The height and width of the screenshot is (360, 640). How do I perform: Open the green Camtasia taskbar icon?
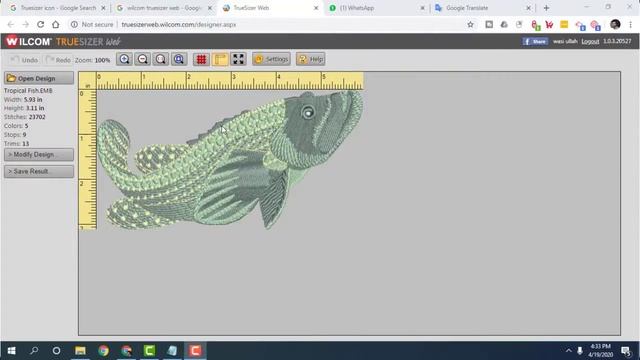(x=149, y=351)
